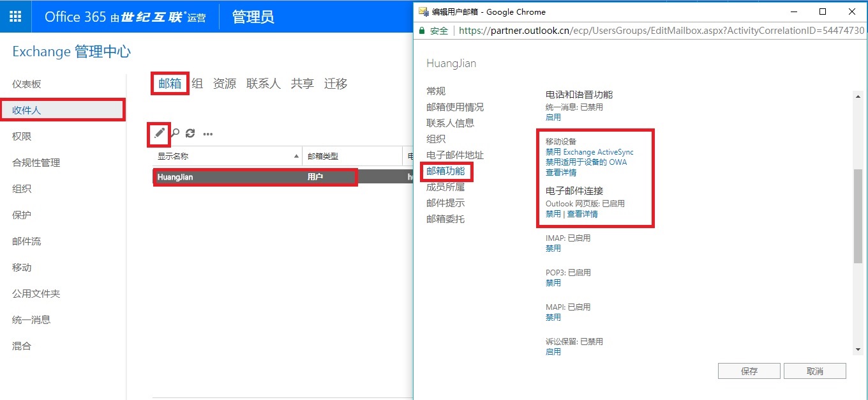Select 邮箱功能 section in the dialog

pos(445,171)
